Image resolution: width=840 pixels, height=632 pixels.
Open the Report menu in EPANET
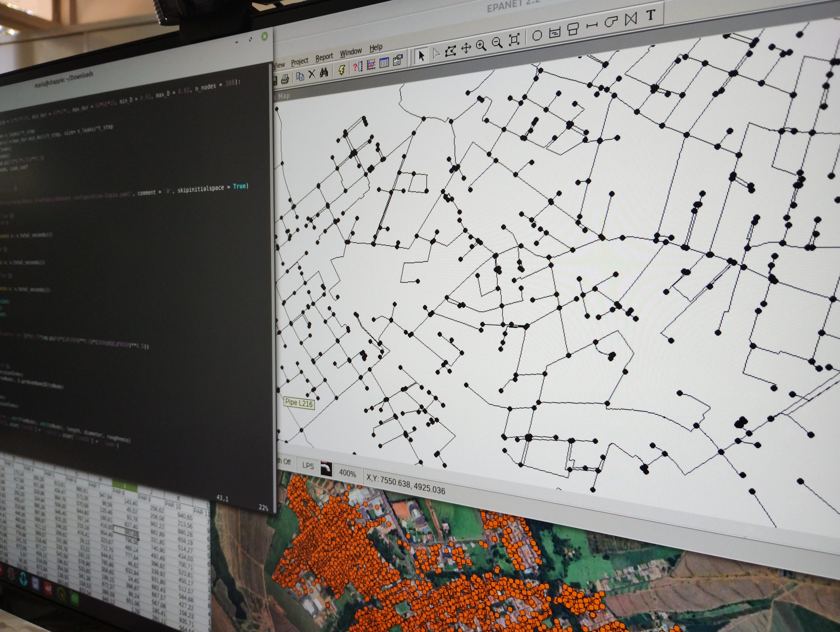point(324,57)
